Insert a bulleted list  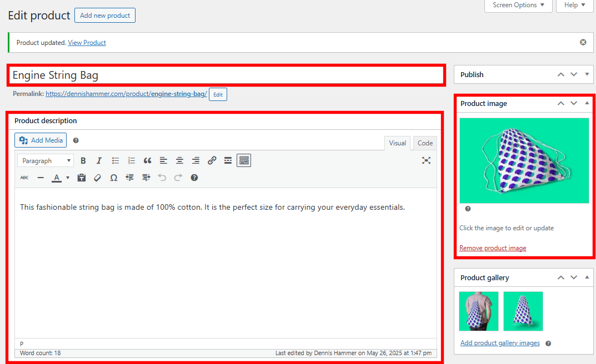pos(115,160)
